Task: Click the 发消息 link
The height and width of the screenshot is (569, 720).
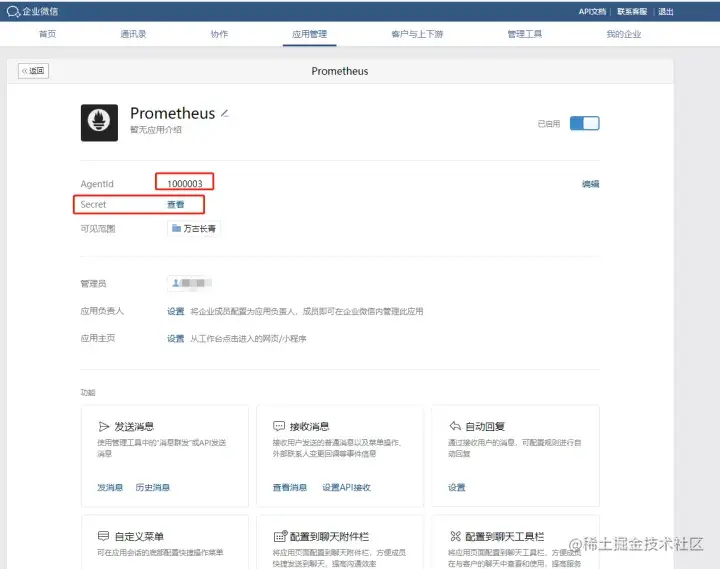Action: (x=110, y=487)
